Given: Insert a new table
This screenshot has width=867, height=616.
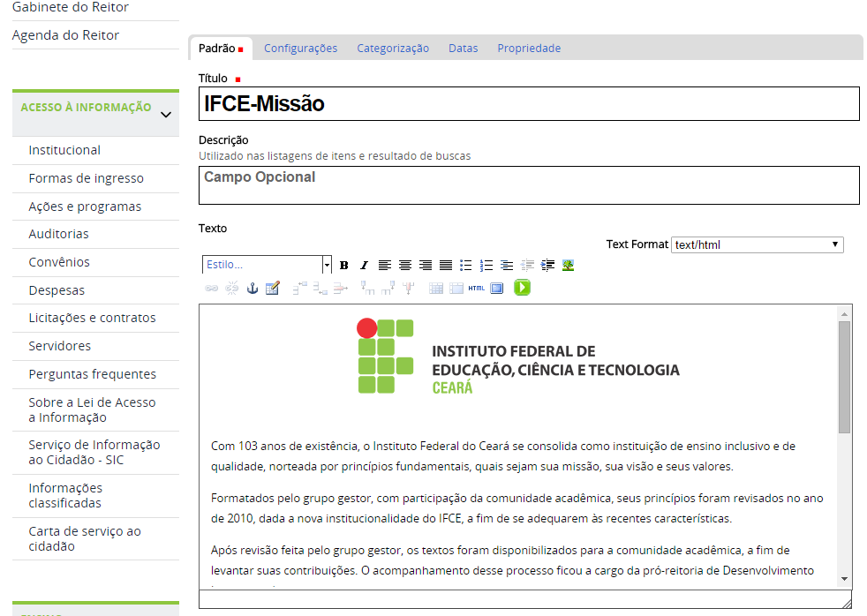Looking at the screenshot, I should [273, 288].
